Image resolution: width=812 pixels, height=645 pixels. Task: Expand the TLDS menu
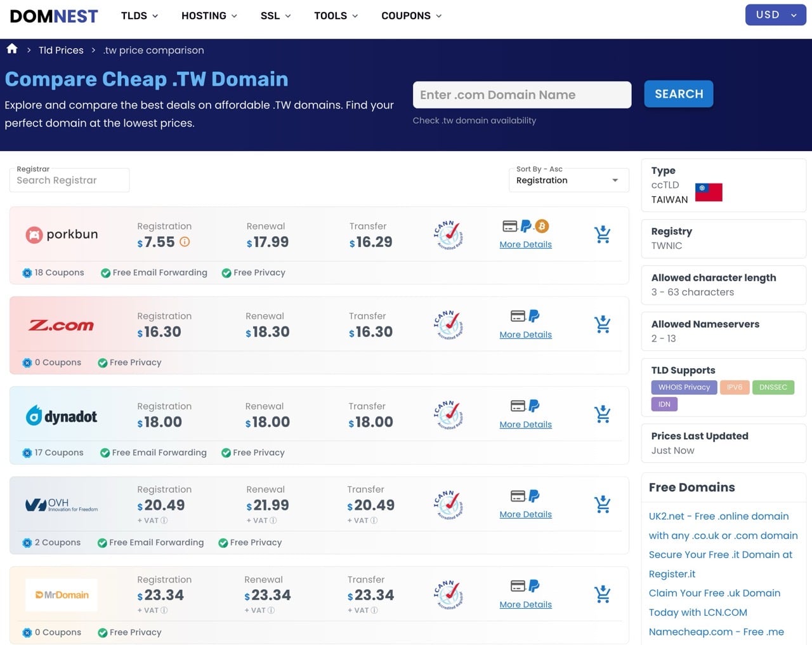(x=140, y=16)
